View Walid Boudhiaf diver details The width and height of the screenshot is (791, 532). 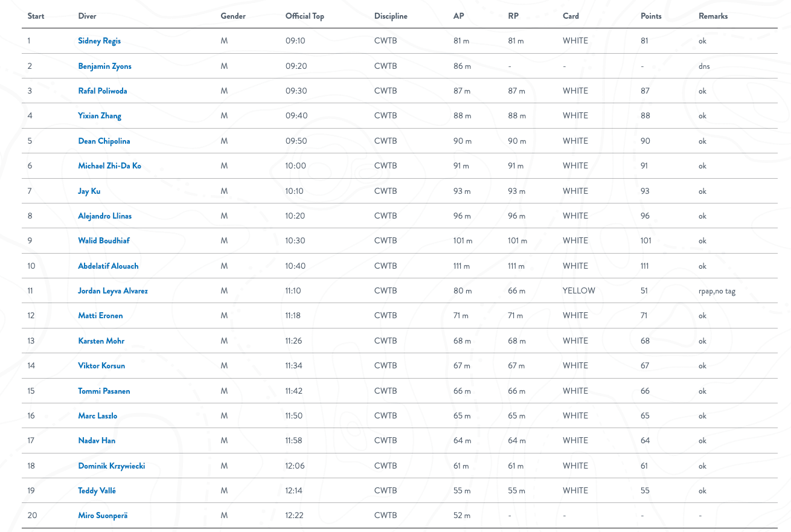click(x=104, y=241)
